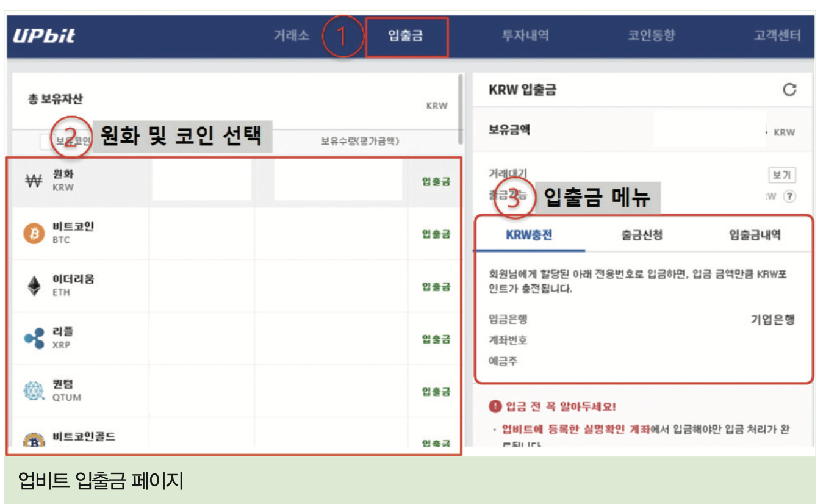Click the 보기 button for 거래대기
This screenshot has width=826, height=504.
781,175
